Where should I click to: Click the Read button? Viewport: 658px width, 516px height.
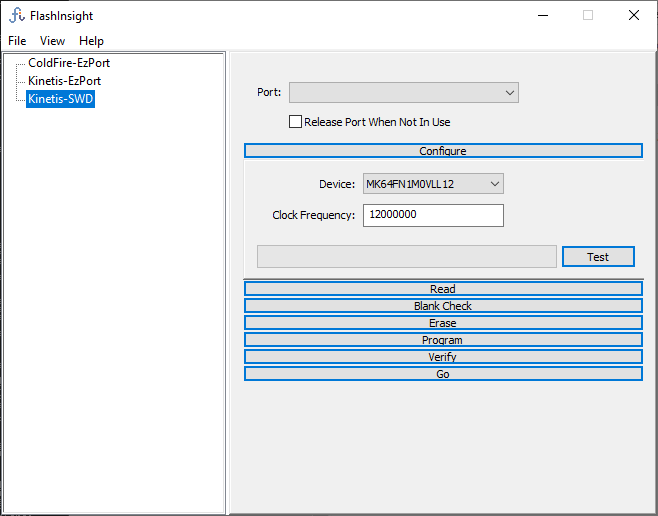[443, 289]
